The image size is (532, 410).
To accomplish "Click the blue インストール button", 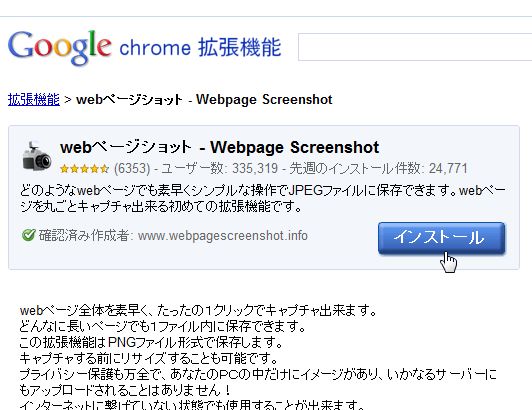I will point(441,238).
